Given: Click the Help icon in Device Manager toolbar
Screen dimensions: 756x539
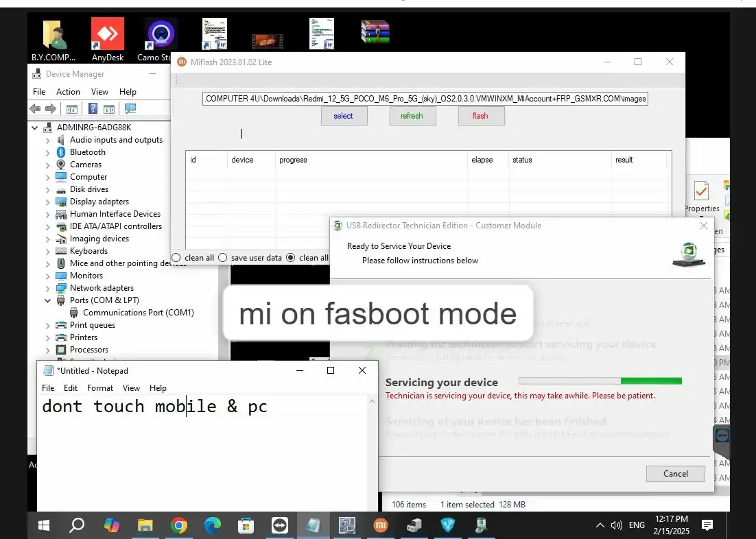Looking at the screenshot, I should [93, 109].
